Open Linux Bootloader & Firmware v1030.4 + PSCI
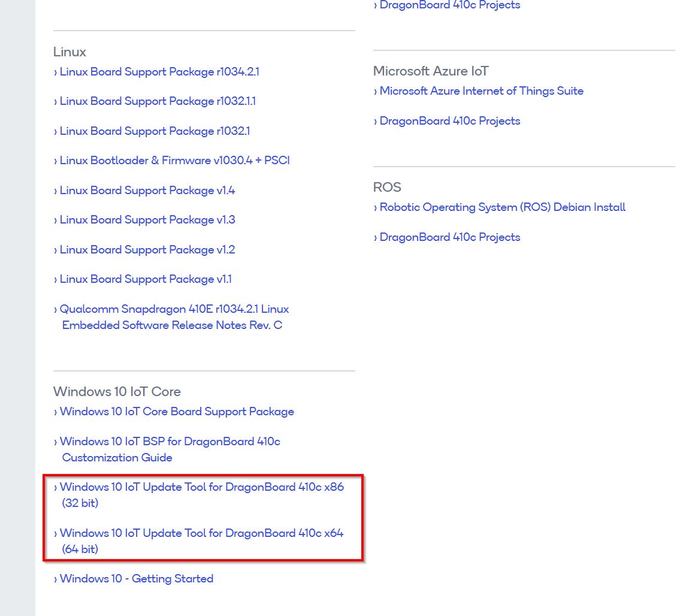 (x=175, y=161)
